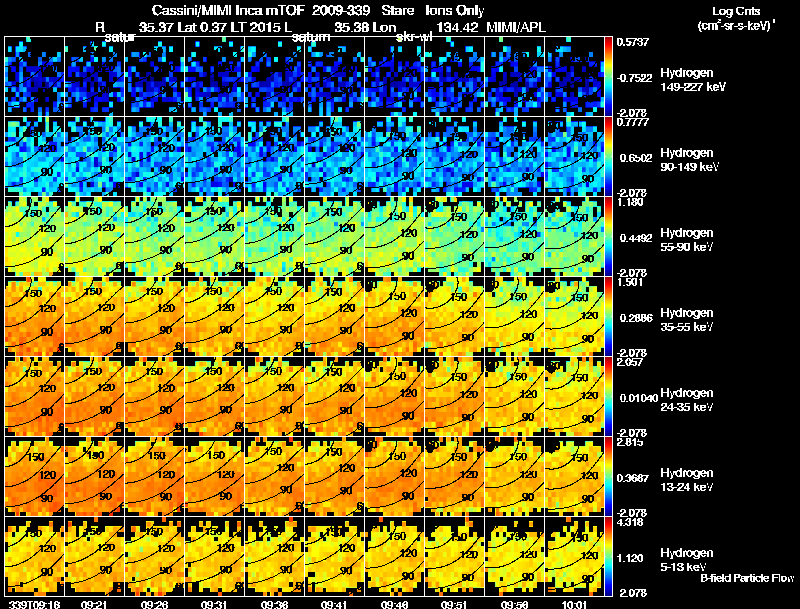800x609 pixels.
Task: Click the longitude value '134.42'
Action: pyautogui.click(x=457, y=27)
